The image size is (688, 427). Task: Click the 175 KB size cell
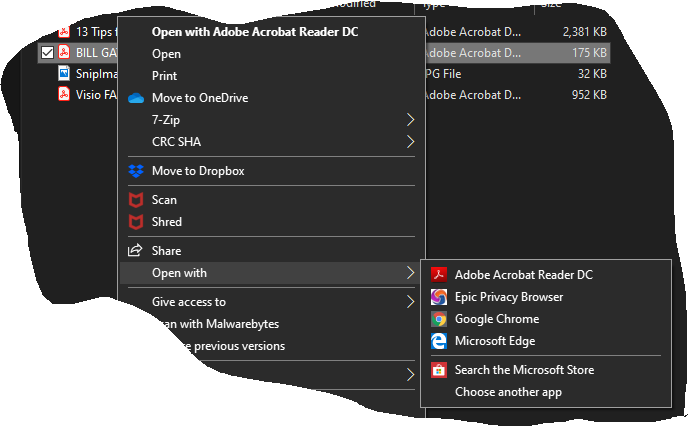click(x=589, y=53)
